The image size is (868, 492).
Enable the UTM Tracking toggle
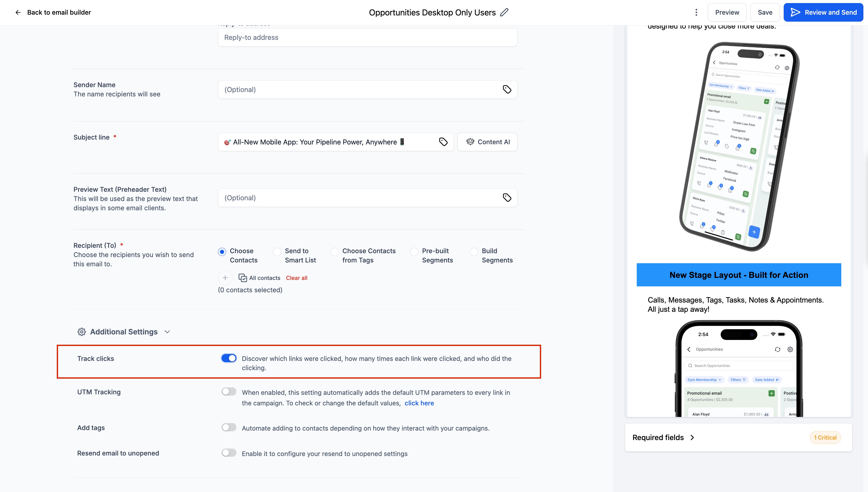(229, 392)
